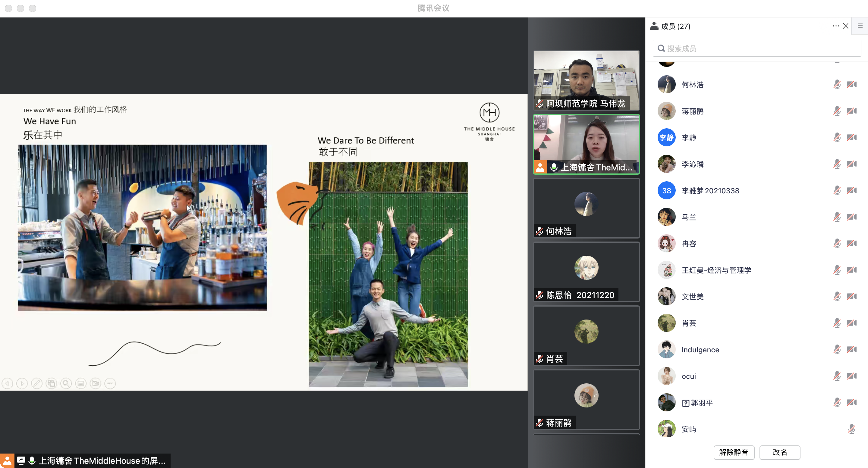
Task: Toggle camera icon for 李静
Action: pos(851,137)
